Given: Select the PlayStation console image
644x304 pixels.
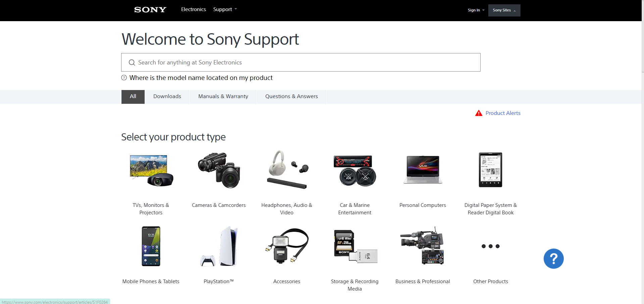Looking at the screenshot, I should pos(219,246).
